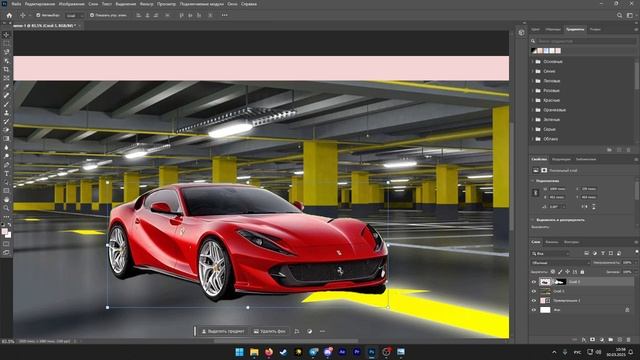Expand the Оранжевые gradient folder
This screenshot has height=360, width=640.
coord(532,110)
